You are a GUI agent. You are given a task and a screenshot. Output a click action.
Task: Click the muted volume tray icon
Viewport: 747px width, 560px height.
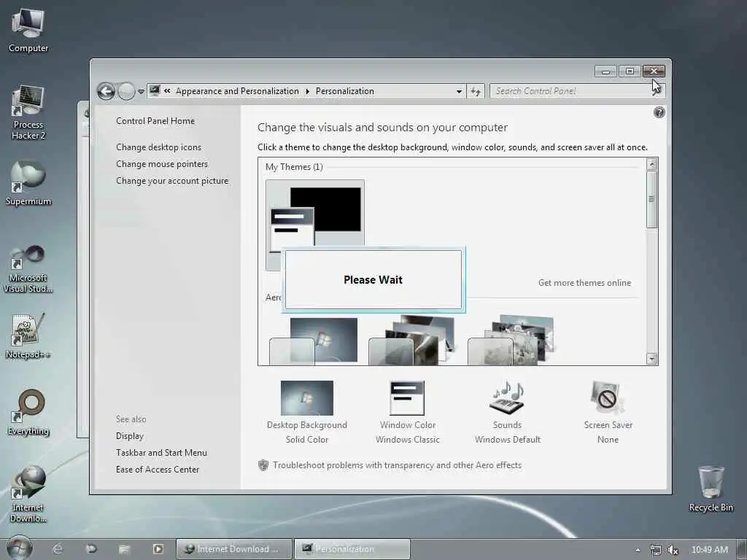coord(673,550)
